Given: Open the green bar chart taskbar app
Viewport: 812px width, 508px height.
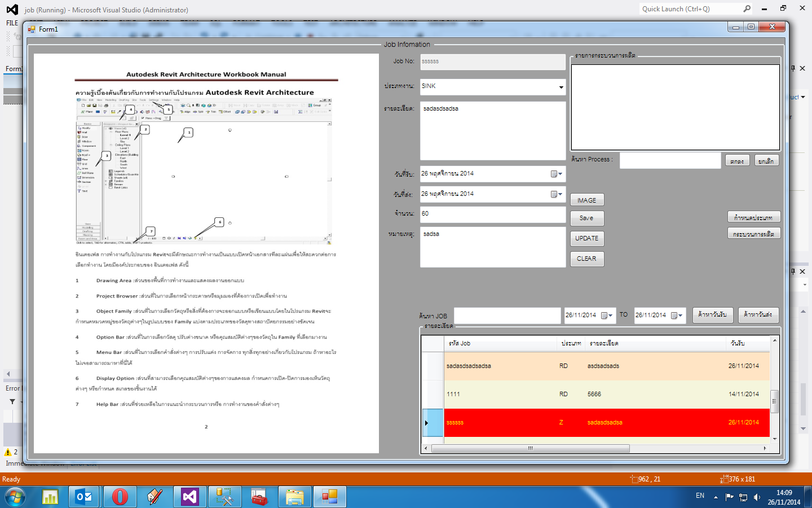Looking at the screenshot, I should (x=50, y=497).
